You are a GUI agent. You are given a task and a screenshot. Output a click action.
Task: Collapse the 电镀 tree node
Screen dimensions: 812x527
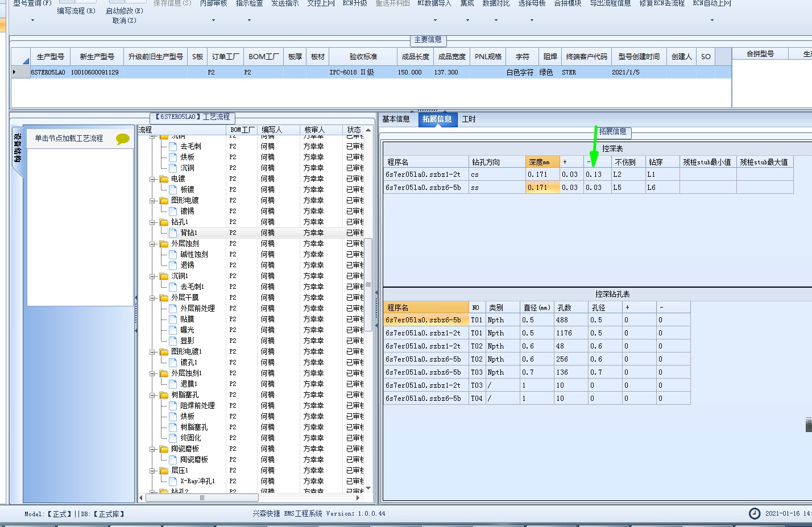152,179
